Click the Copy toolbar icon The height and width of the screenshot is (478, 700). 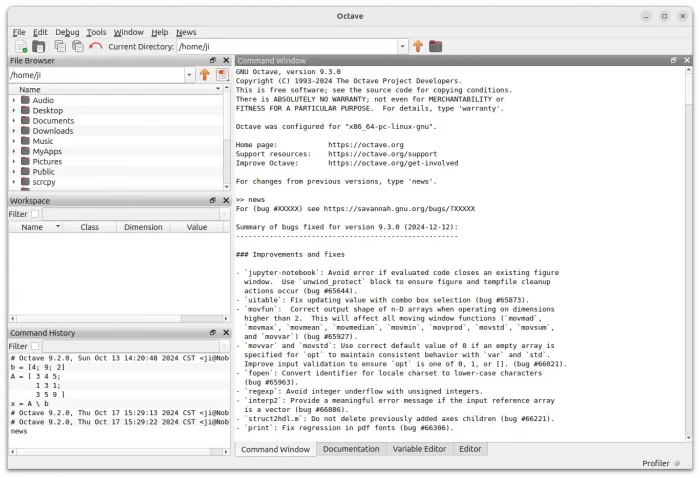coord(60,46)
